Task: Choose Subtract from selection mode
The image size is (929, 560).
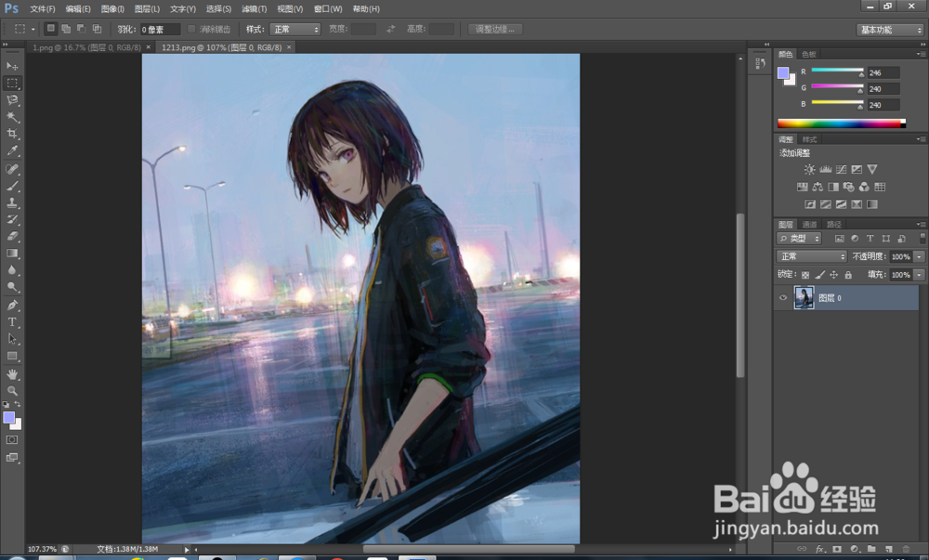Action: coord(81,29)
